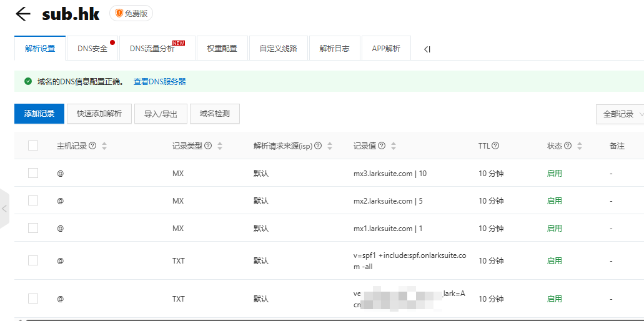Screen dimensions: 644x321
Task: Open the APP解析 tab
Action: pyautogui.click(x=386, y=49)
